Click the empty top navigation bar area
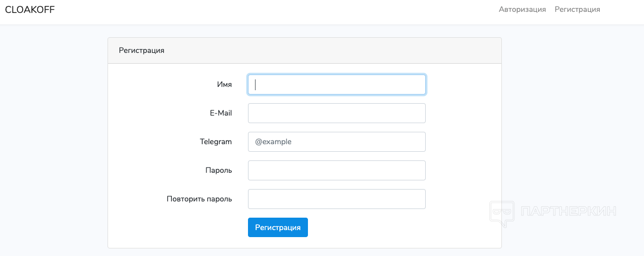This screenshot has height=256, width=644. [x=270, y=11]
